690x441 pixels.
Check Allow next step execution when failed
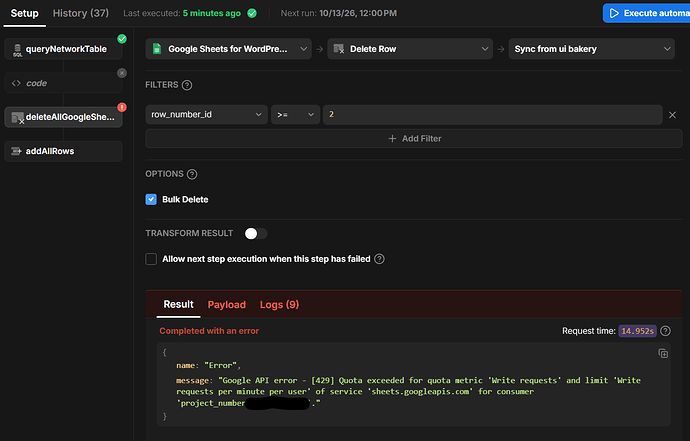tap(151, 259)
